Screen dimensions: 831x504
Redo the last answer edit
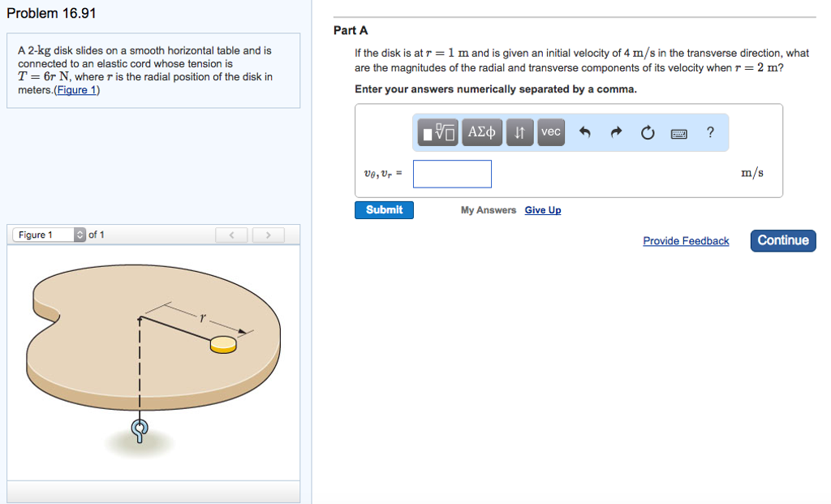pos(616,132)
